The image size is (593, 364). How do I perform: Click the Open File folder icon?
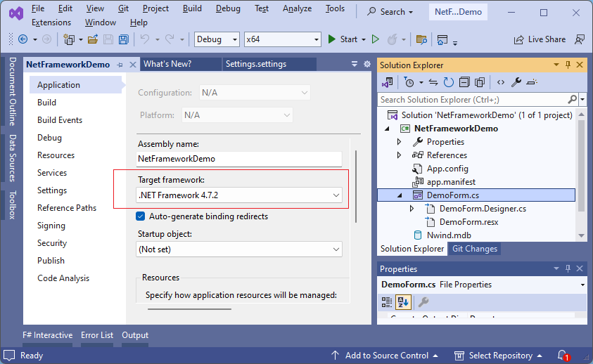[93, 39]
